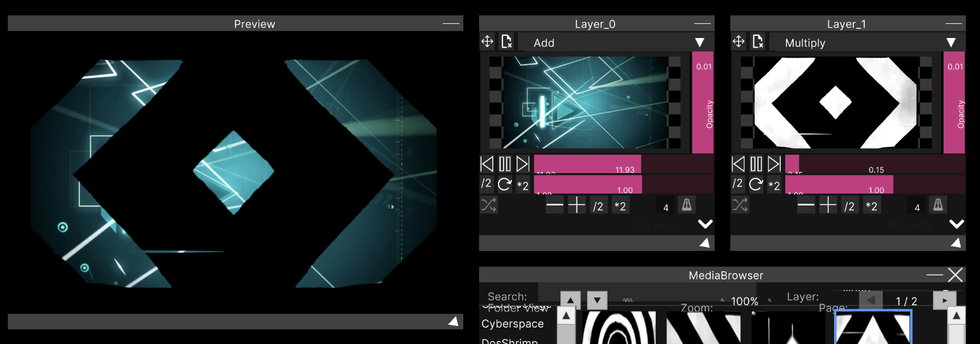Select the diagonal stripes media thumbnail
Screen dimensions: 980x344
703,328
